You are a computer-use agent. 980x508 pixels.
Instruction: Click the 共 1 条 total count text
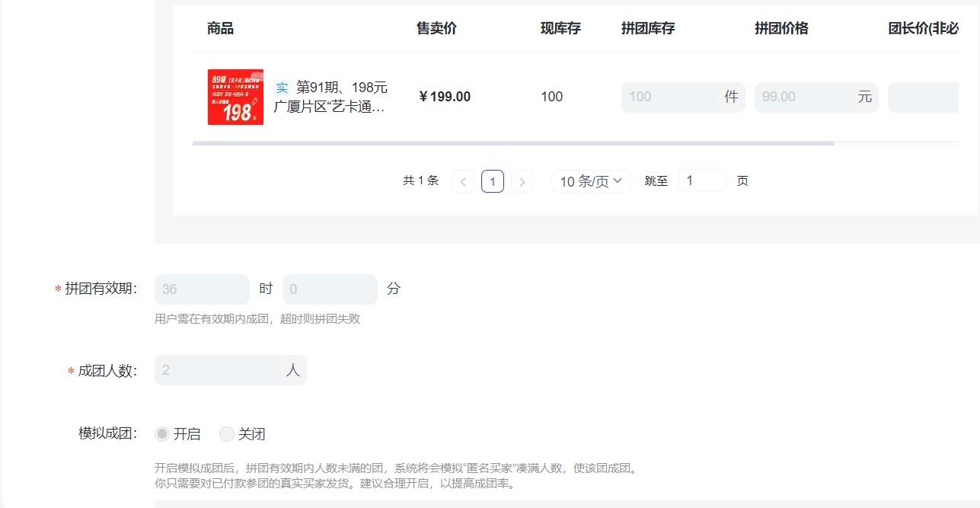(421, 181)
